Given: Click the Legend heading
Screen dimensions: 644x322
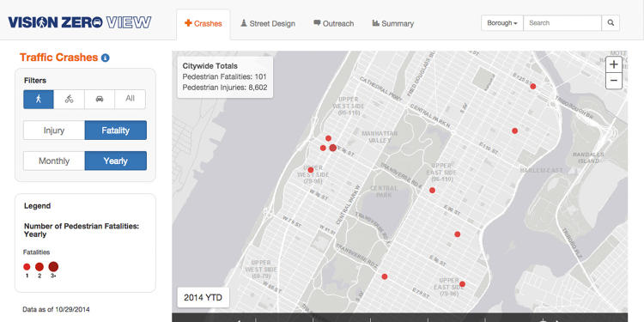Looking at the screenshot, I should coord(38,206).
